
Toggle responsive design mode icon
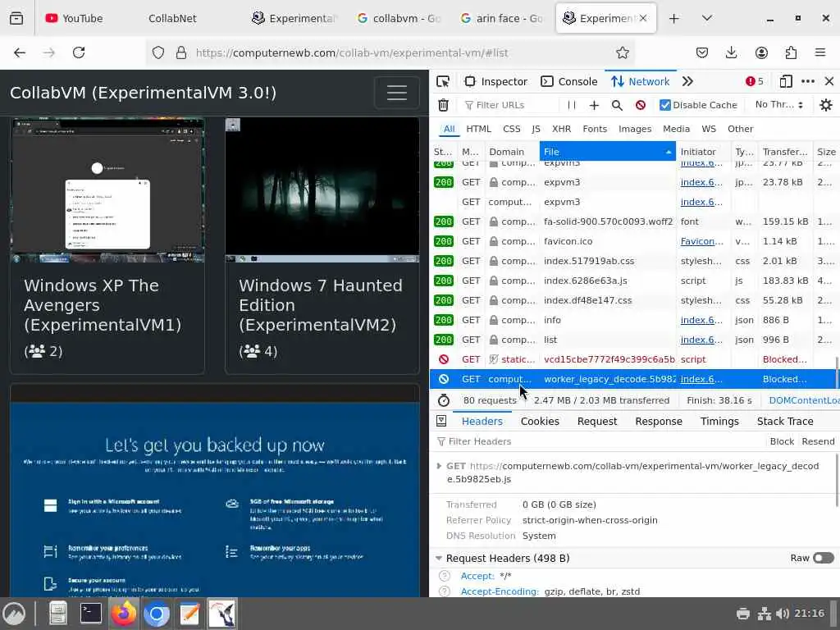(785, 81)
